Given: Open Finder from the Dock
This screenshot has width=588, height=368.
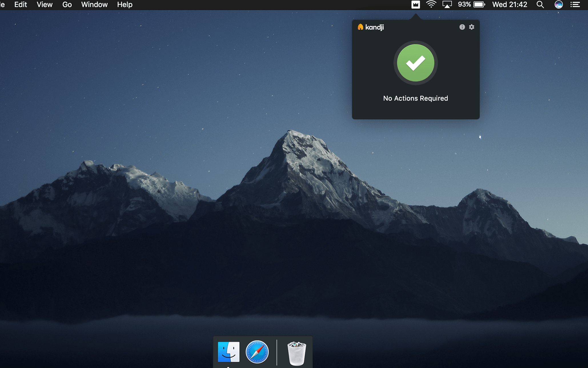Looking at the screenshot, I should point(228,352).
